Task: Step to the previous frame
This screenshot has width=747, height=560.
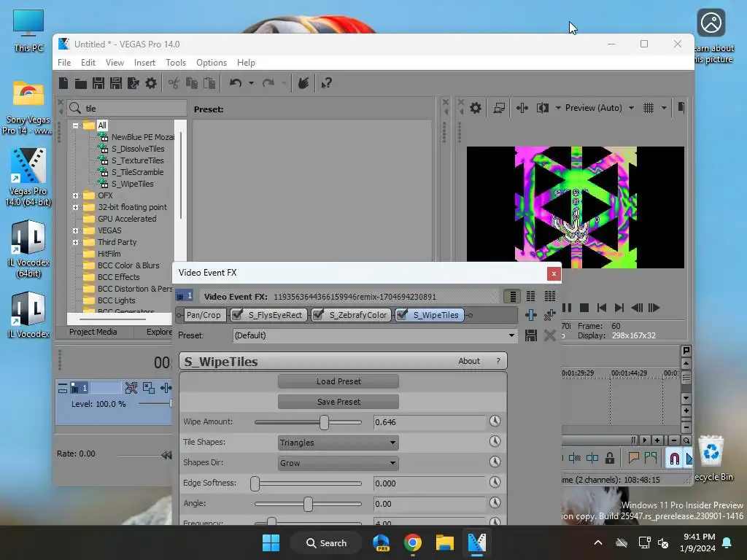Action: pyautogui.click(x=637, y=308)
